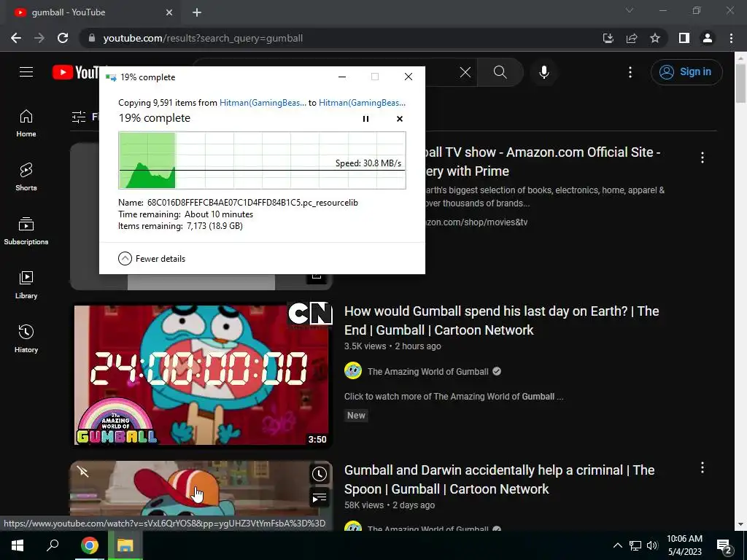Open Subscriptions from the sidebar
This screenshot has width=747, height=560.
point(26,231)
